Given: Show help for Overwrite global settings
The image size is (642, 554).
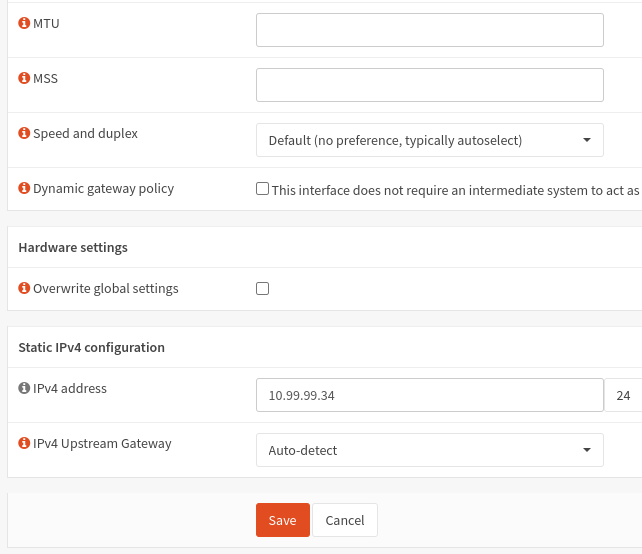Looking at the screenshot, I should click(24, 288).
